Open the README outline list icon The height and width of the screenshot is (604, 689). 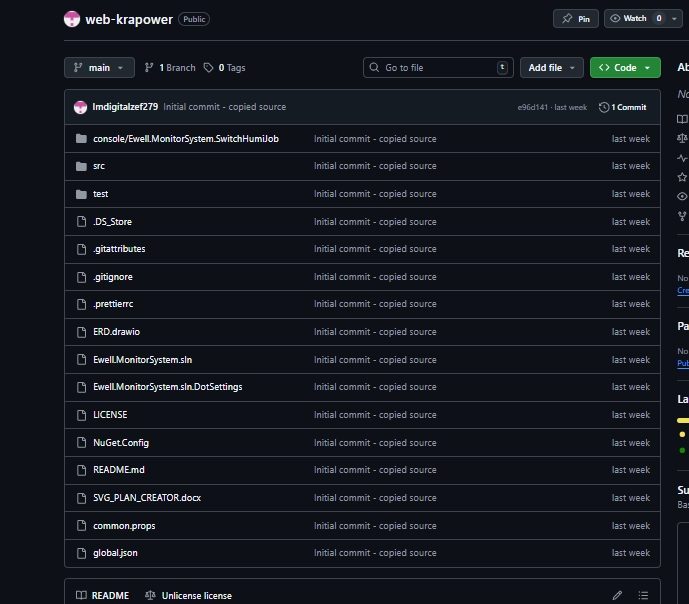pos(643,596)
